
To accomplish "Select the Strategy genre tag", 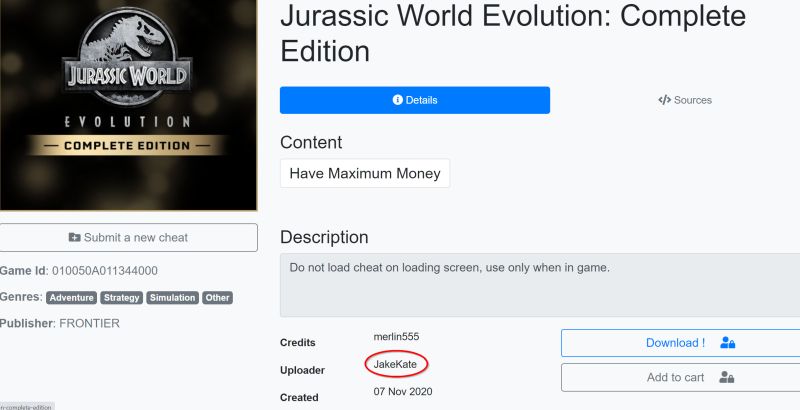I will [x=121, y=298].
